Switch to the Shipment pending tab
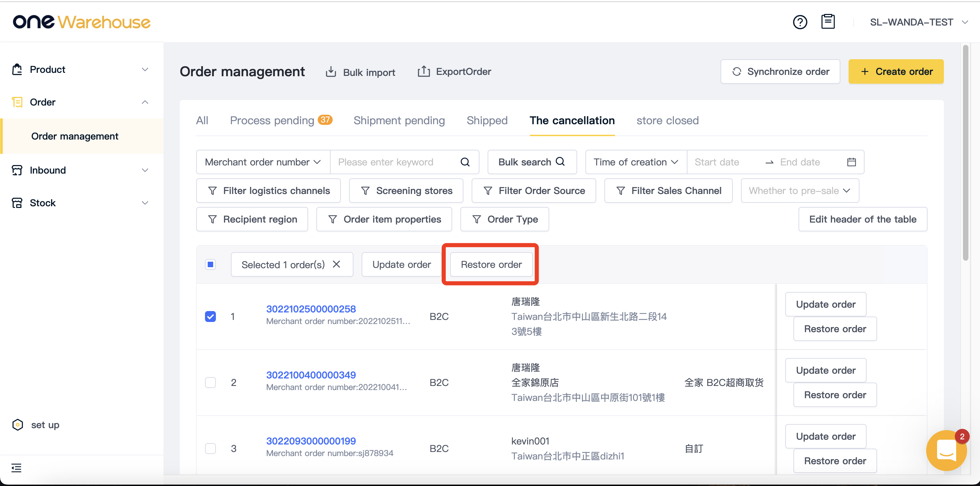This screenshot has width=980, height=486. [399, 120]
